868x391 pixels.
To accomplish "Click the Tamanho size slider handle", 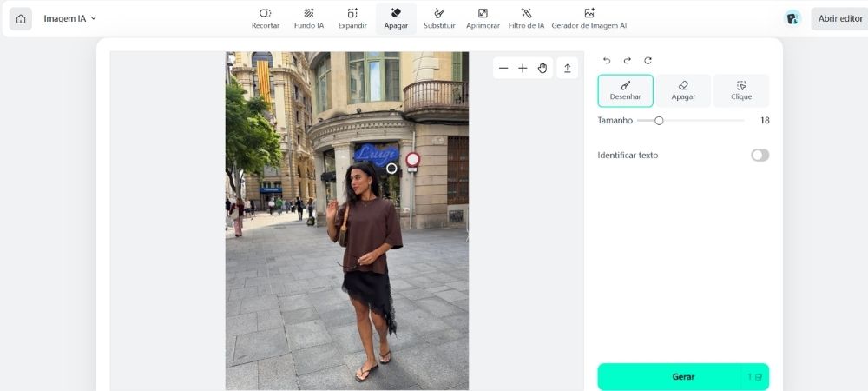I will tap(659, 120).
